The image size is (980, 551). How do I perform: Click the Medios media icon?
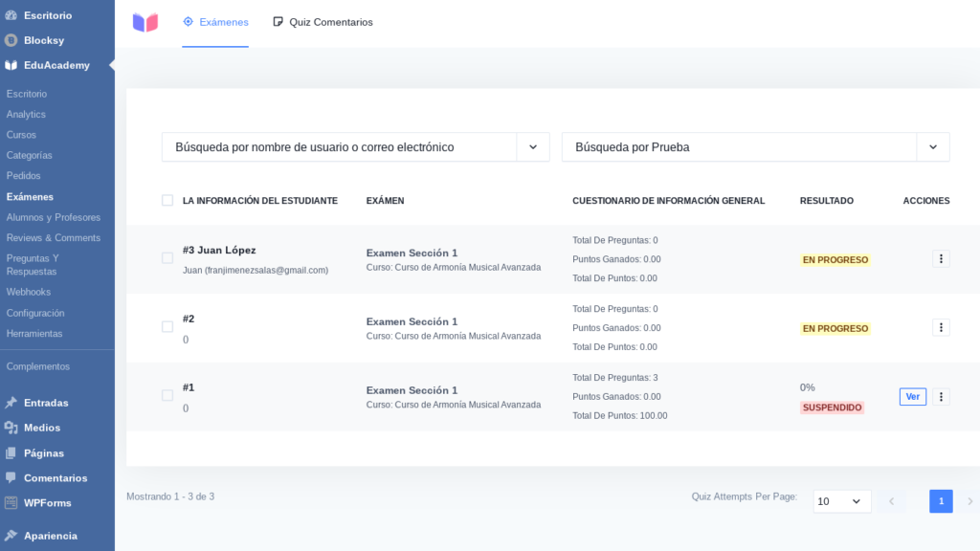tap(11, 428)
